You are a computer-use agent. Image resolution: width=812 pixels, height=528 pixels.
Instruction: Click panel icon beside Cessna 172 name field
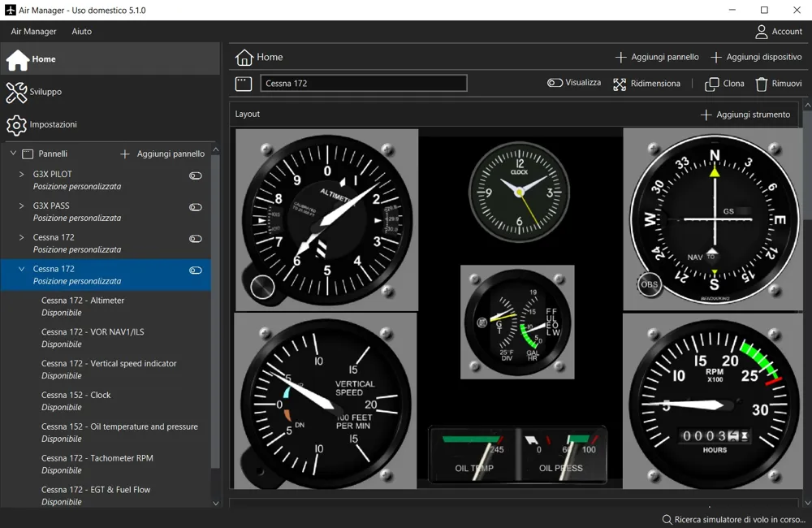(x=244, y=84)
